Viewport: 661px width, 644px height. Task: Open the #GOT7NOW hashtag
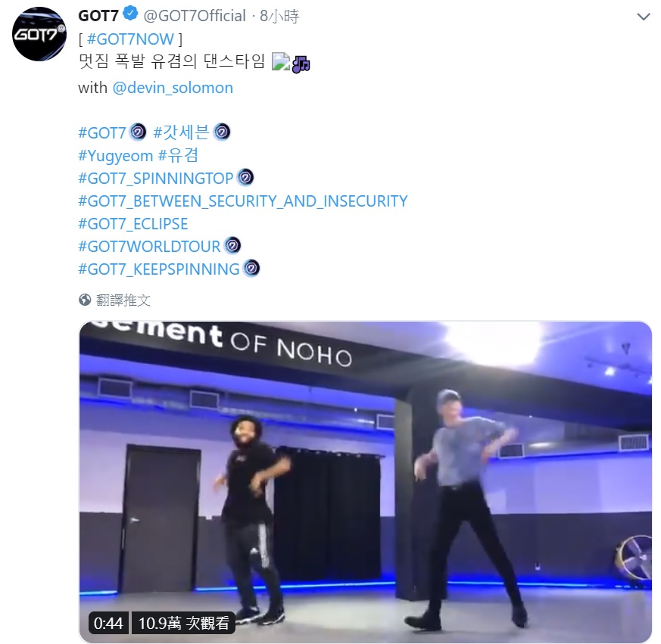tap(130, 39)
